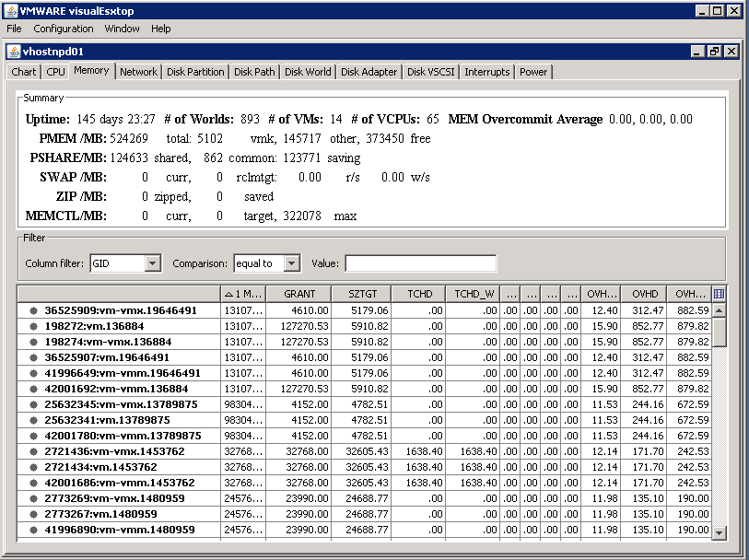This screenshot has width=749, height=560.
Task: Click SZTGT value 24688.77 in 2773269 row
Action: (368, 498)
